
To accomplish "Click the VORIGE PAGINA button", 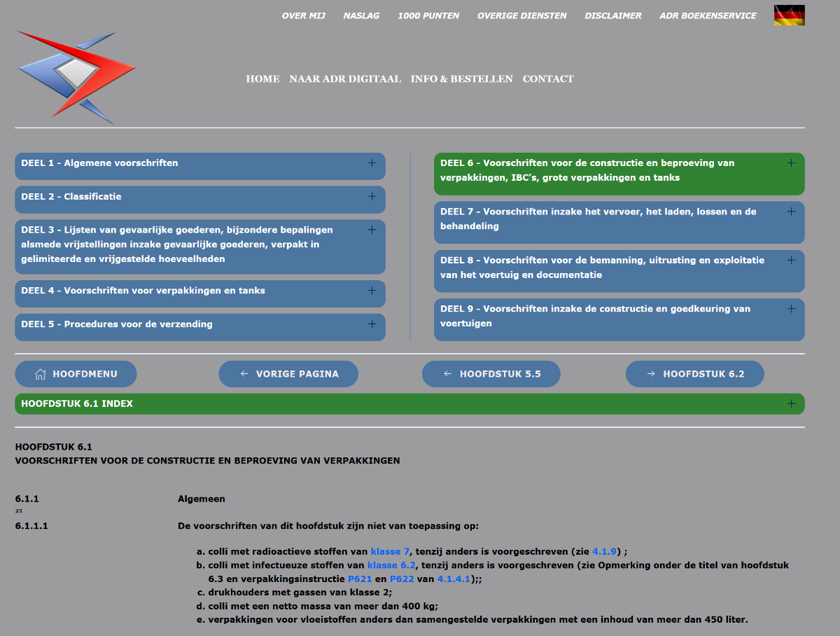I will [288, 374].
